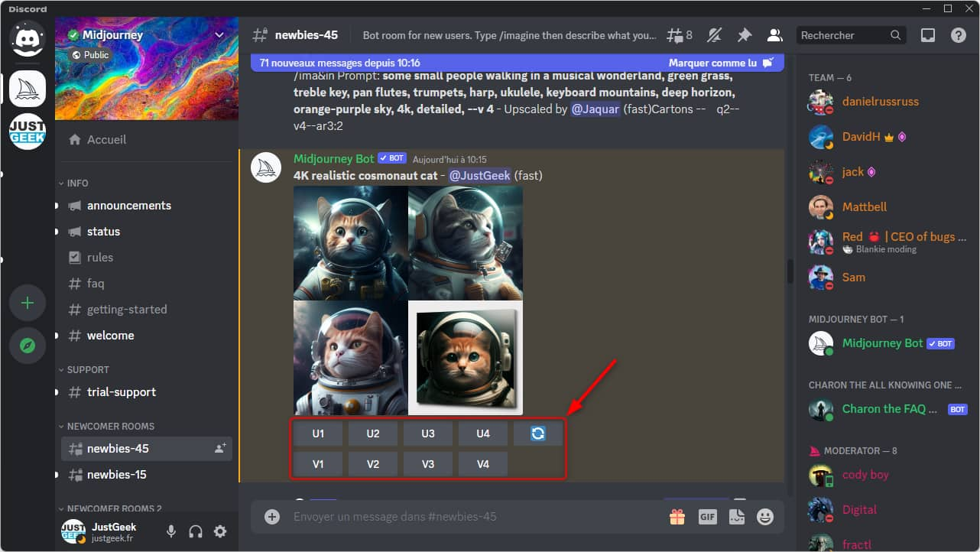Toggle the member list visibility
980x552 pixels.
coord(774,35)
